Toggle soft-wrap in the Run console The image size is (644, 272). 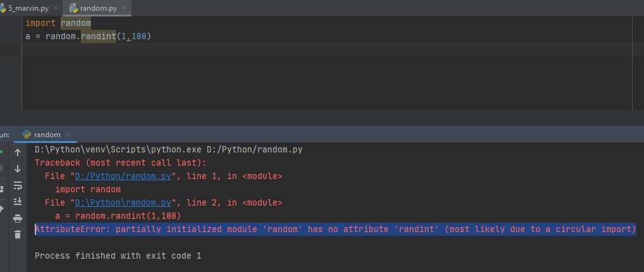tap(18, 186)
